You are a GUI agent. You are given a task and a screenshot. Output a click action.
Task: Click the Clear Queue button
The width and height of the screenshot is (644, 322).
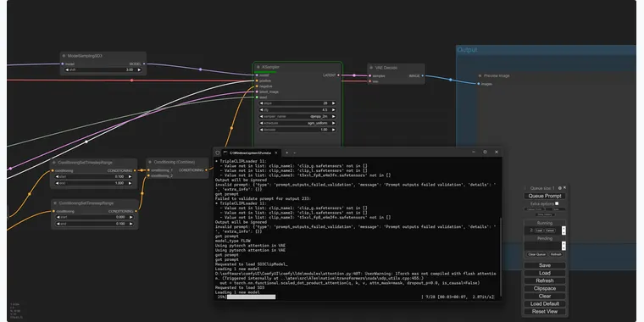(x=536, y=254)
